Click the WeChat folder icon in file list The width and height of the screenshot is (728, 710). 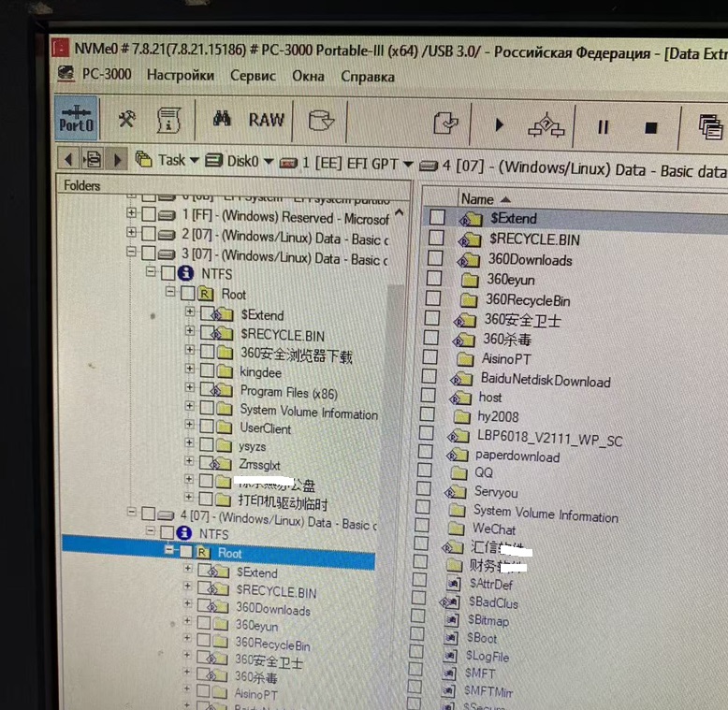pos(456,529)
